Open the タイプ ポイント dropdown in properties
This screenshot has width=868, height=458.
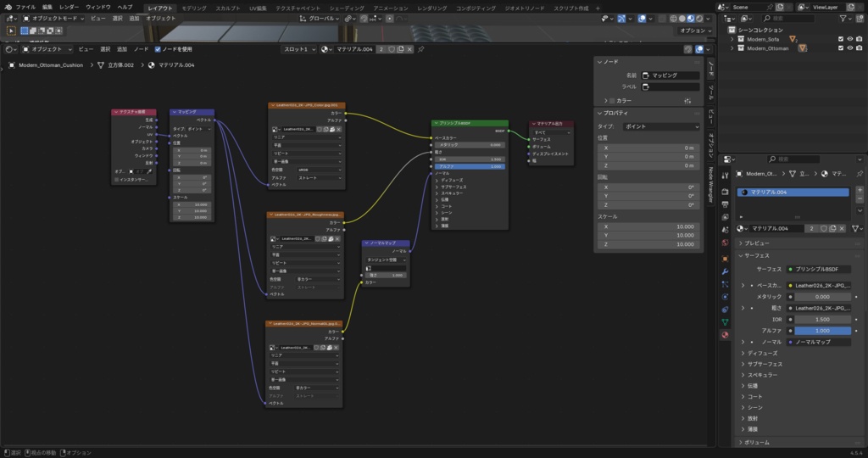tap(661, 126)
